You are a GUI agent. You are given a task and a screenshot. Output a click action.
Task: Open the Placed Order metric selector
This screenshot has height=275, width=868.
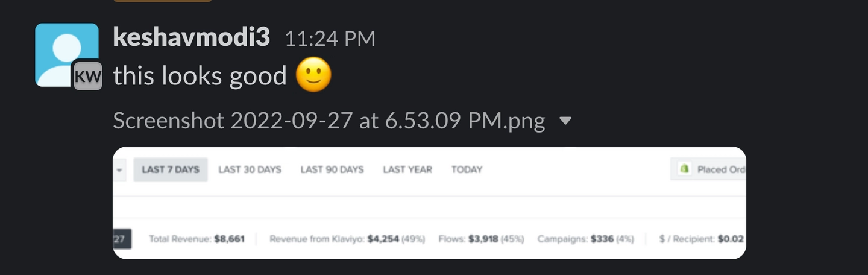coord(717,169)
